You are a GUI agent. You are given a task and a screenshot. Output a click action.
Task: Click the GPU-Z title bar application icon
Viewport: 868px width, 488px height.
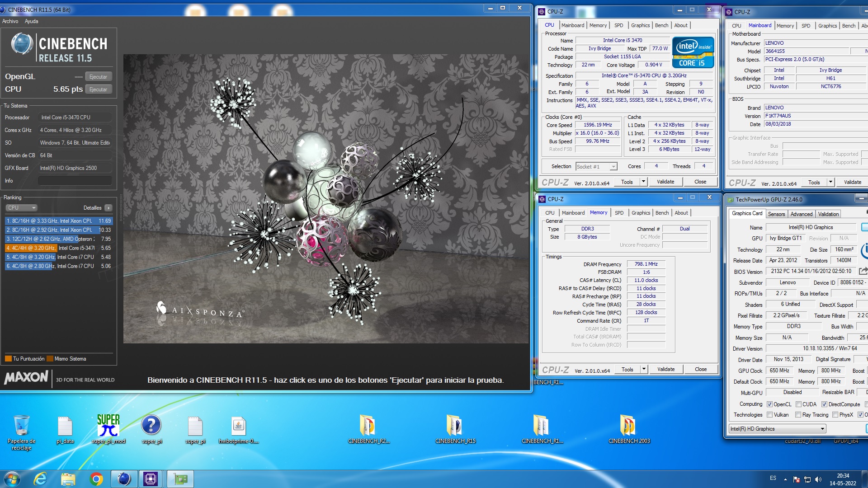tap(730, 199)
